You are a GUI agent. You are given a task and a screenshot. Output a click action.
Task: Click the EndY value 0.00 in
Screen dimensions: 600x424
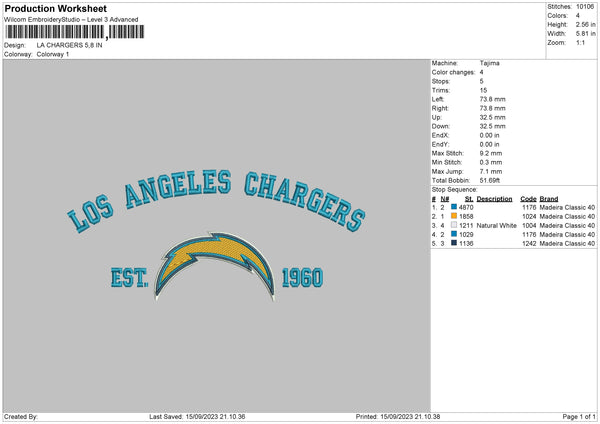489,144
